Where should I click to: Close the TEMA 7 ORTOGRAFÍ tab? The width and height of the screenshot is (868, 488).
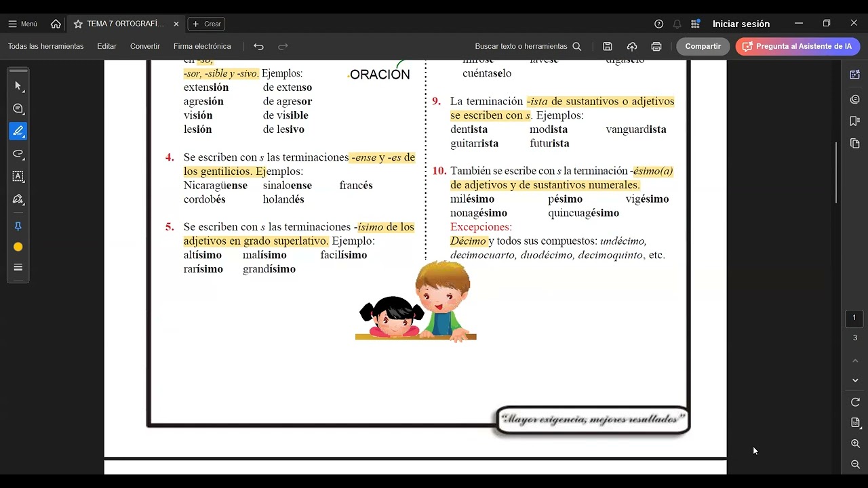point(176,24)
